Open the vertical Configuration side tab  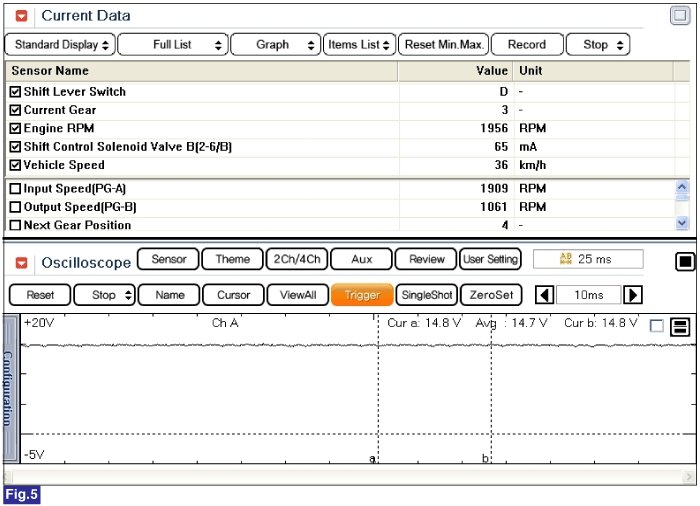pos(8,388)
